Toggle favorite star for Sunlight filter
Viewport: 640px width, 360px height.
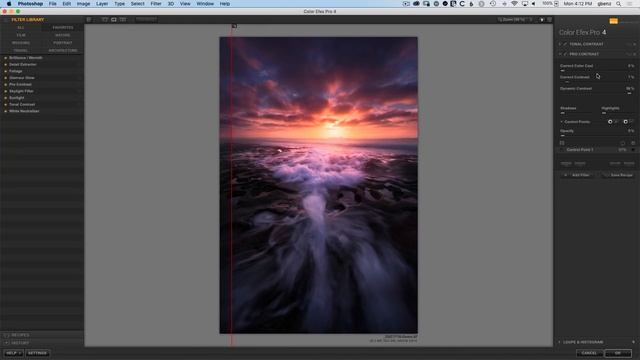[5, 98]
